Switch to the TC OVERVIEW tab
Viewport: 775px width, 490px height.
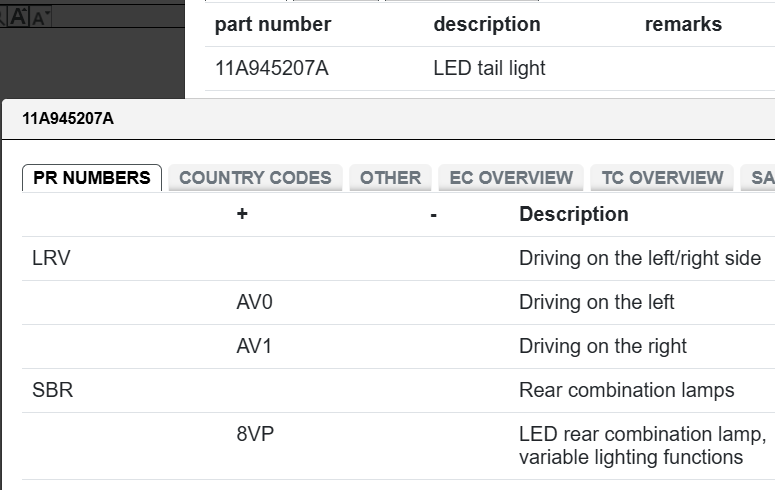[662, 178]
